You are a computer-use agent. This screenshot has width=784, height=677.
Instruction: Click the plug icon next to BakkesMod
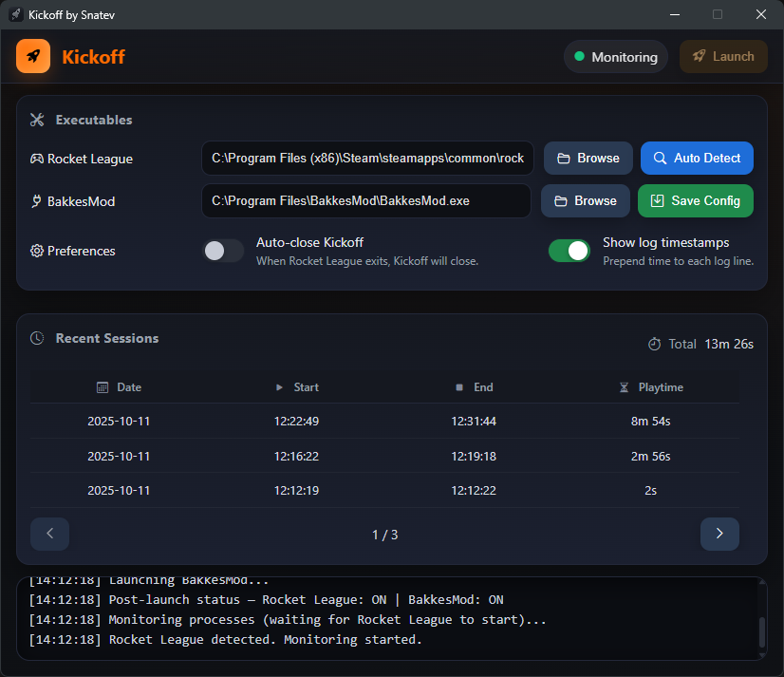point(37,201)
